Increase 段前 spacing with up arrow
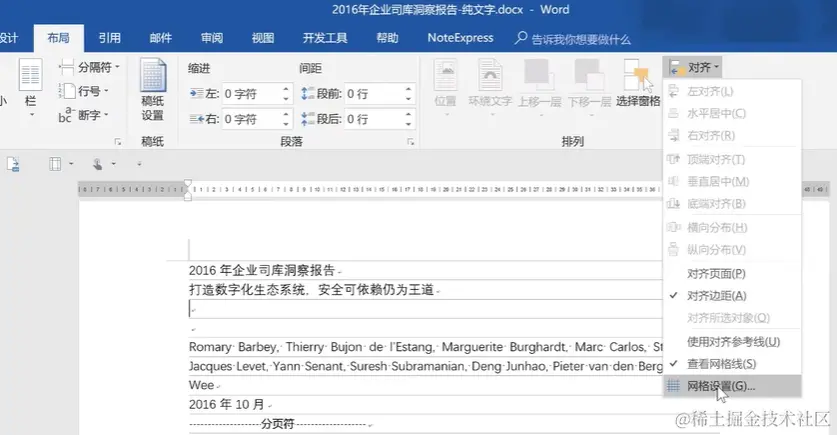Viewport: 837px width, 435px height. (x=408, y=89)
